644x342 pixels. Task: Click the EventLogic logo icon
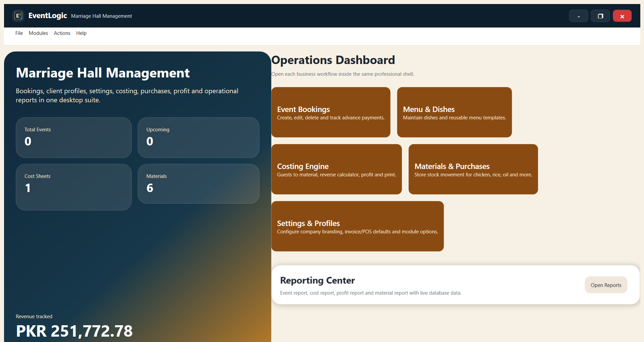18,15
